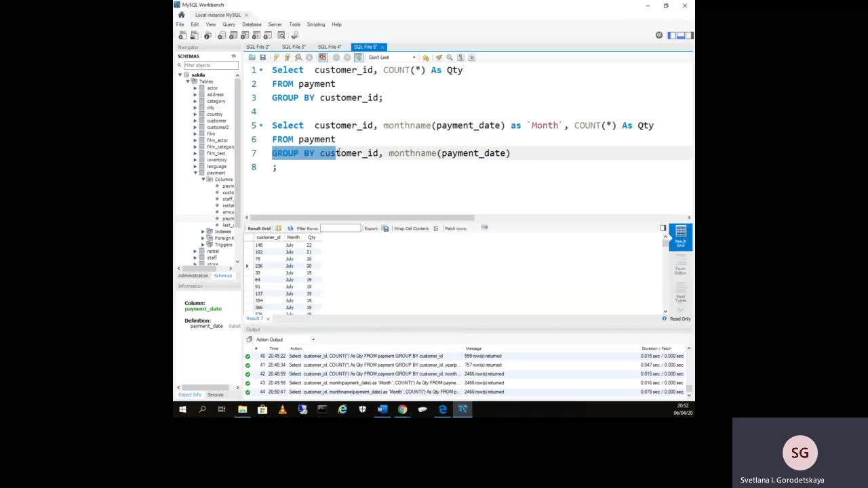Select the Result Grid side panel icon
This screenshot has height=488, width=868.
point(680,237)
